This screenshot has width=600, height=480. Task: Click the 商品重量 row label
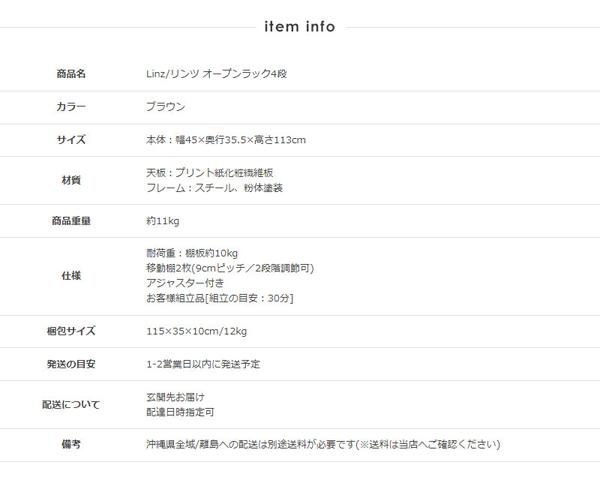71,221
